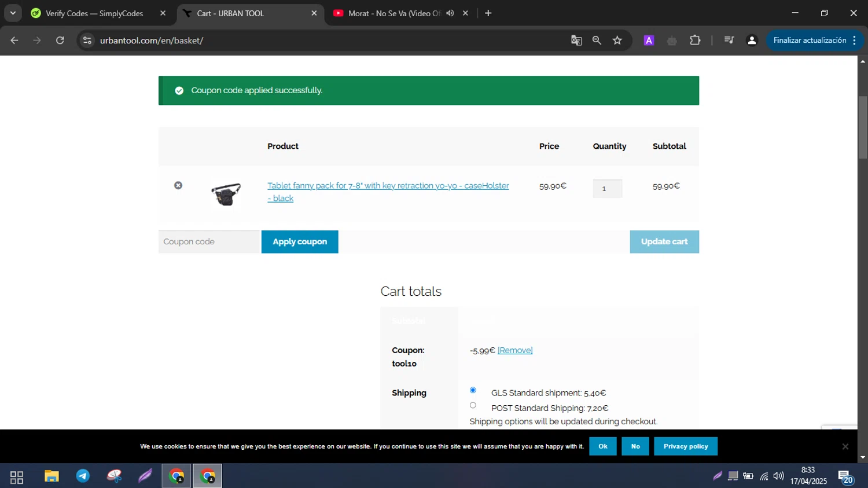Screen dimensions: 868x488
Task: Open the Extensions puzzle icon
Action: point(695,41)
